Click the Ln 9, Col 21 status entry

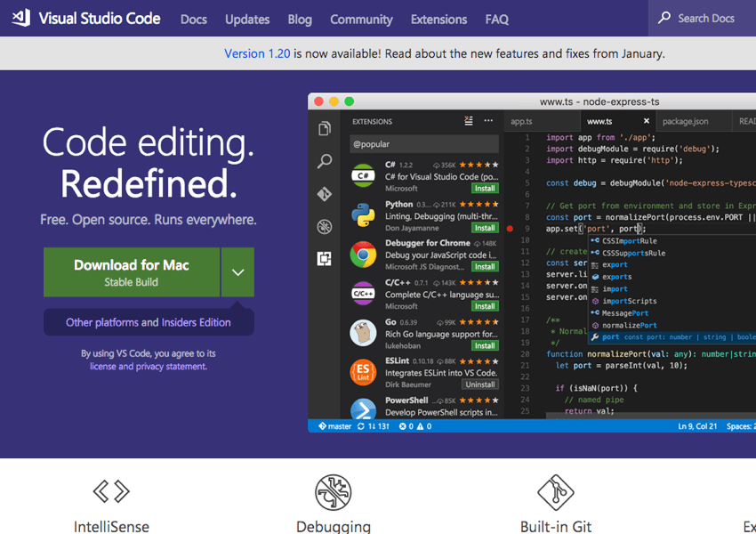coord(697,426)
